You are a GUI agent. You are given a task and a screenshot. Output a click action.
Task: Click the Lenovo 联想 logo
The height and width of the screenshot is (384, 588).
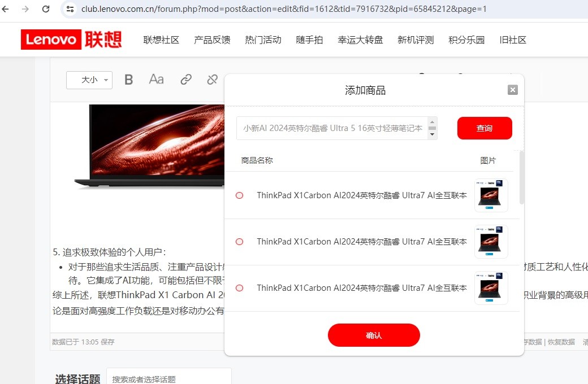tap(71, 40)
